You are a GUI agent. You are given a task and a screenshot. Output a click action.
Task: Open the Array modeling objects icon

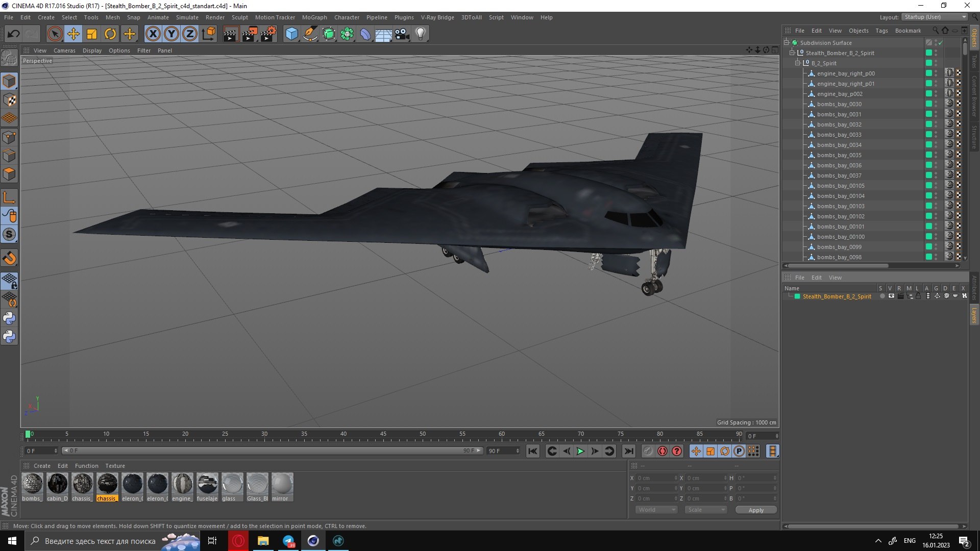pyautogui.click(x=347, y=34)
